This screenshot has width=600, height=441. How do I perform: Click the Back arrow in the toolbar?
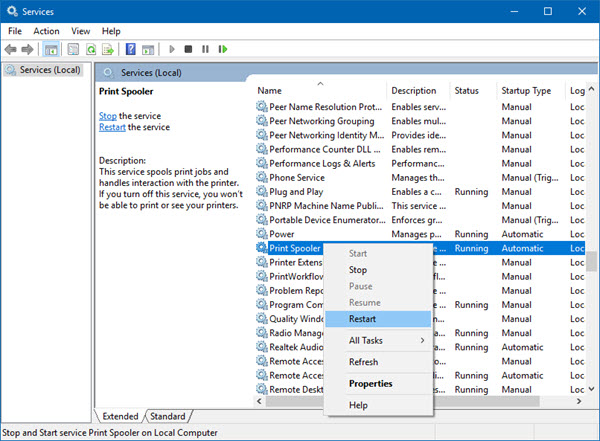12,49
